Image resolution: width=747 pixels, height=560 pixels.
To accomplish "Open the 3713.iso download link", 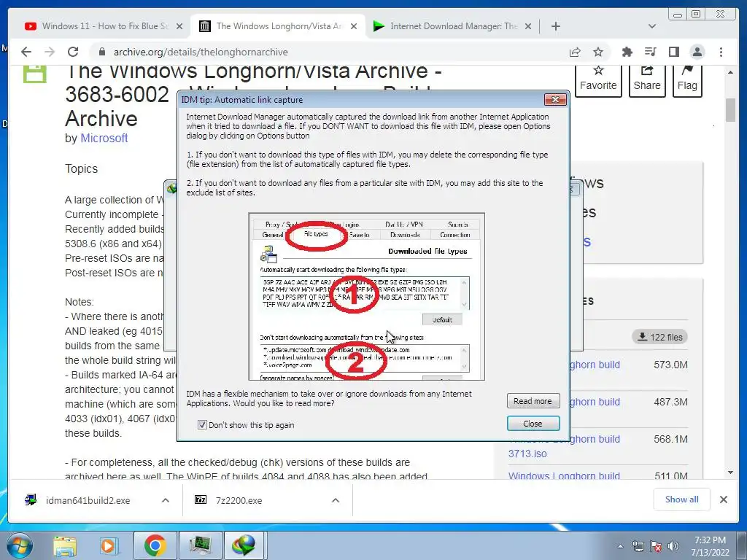I will 527,454.
